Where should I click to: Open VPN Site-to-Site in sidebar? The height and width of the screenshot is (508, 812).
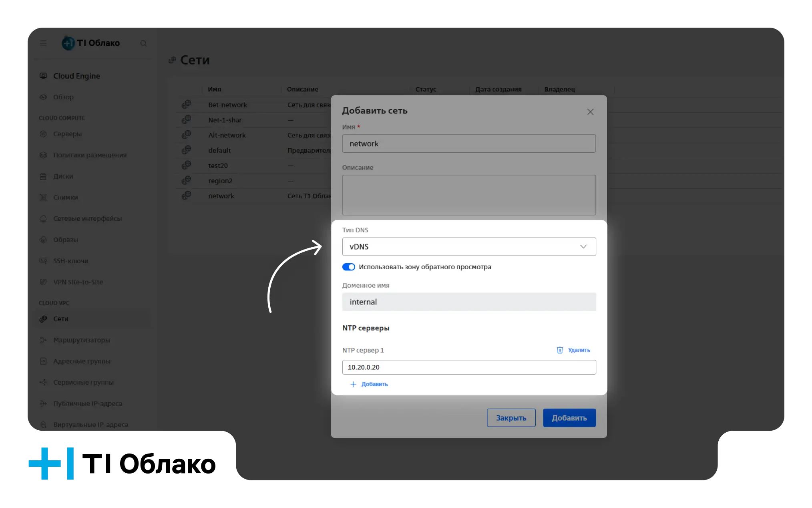click(x=78, y=282)
